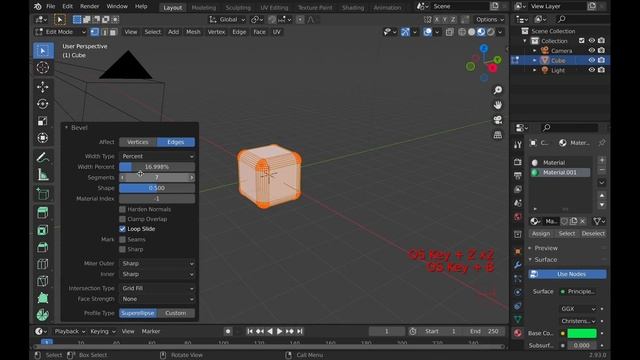Open the Modifier properties wrench tab
The width and height of the screenshot is (640, 360).
[518, 264]
